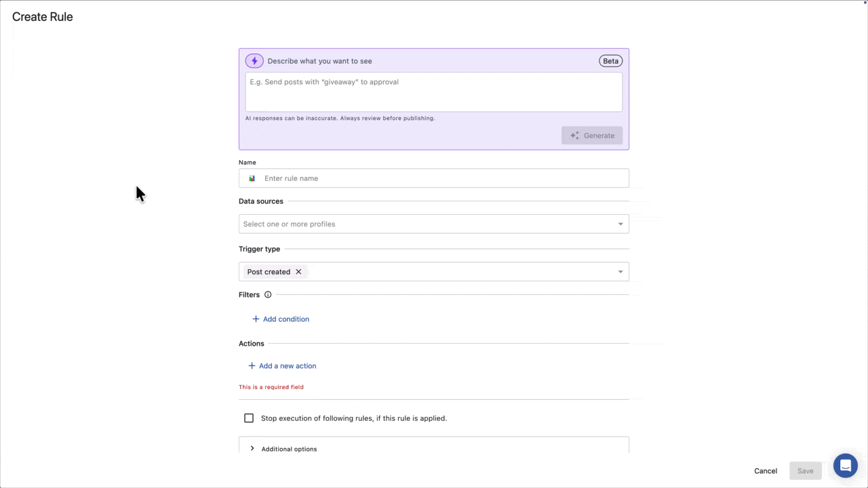Click the Add condition link
Screen dimensions: 868x488
pyautogui.click(x=285, y=319)
